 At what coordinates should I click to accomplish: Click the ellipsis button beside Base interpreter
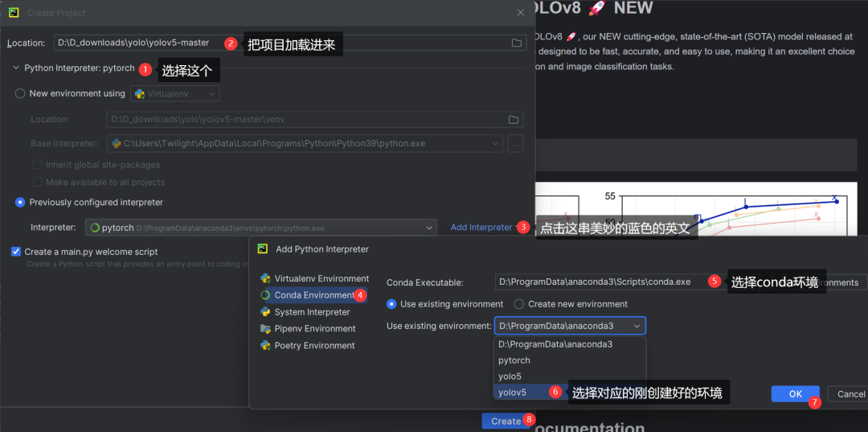(x=515, y=143)
